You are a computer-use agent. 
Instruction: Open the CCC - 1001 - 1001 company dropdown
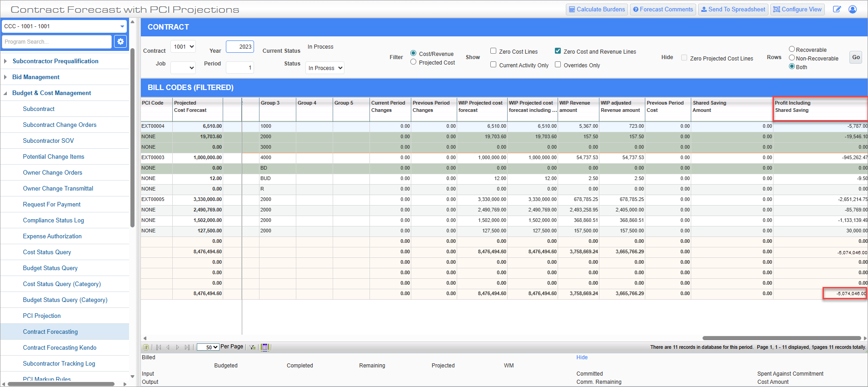tap(64, 26)
